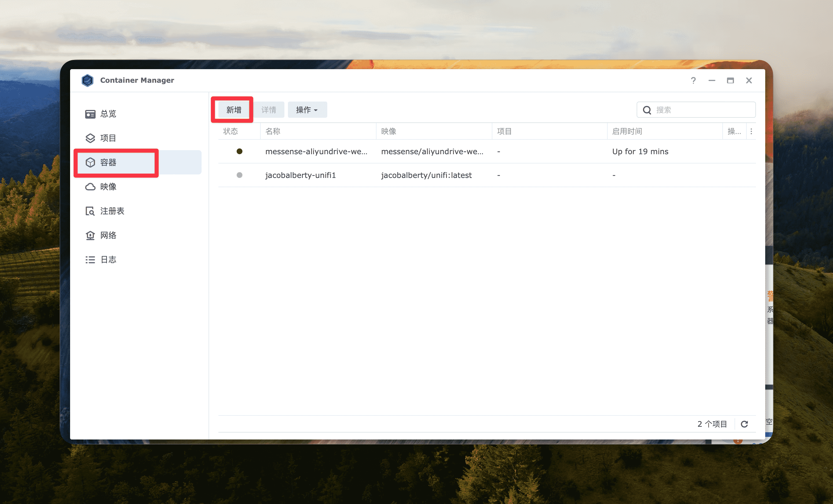Click the Container Manager app logo
The height and width of the screenshot is (504, 833).
pos(87,80)
